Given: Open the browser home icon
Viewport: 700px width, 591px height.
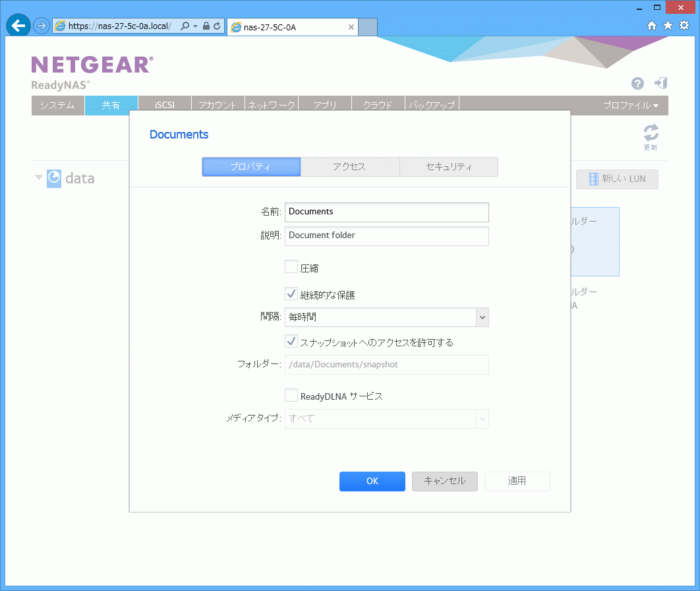Looking at the screenshot, I should 652,26.
